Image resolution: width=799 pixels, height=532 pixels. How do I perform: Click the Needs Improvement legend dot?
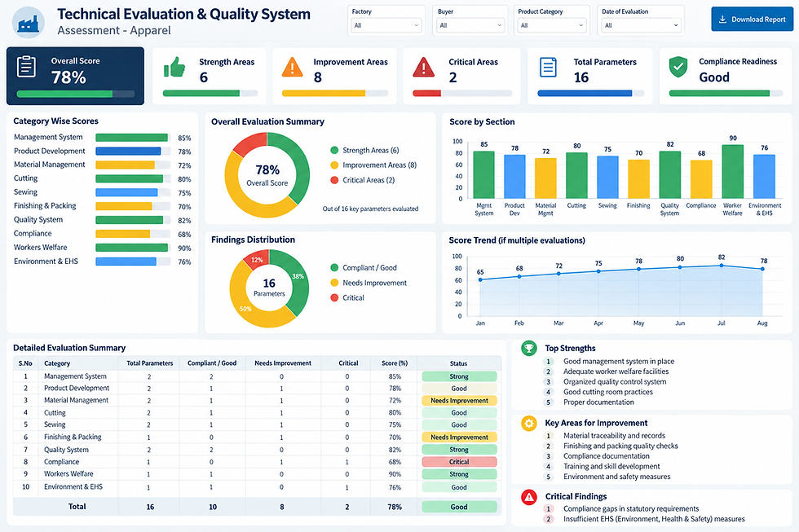coord(334,283)
